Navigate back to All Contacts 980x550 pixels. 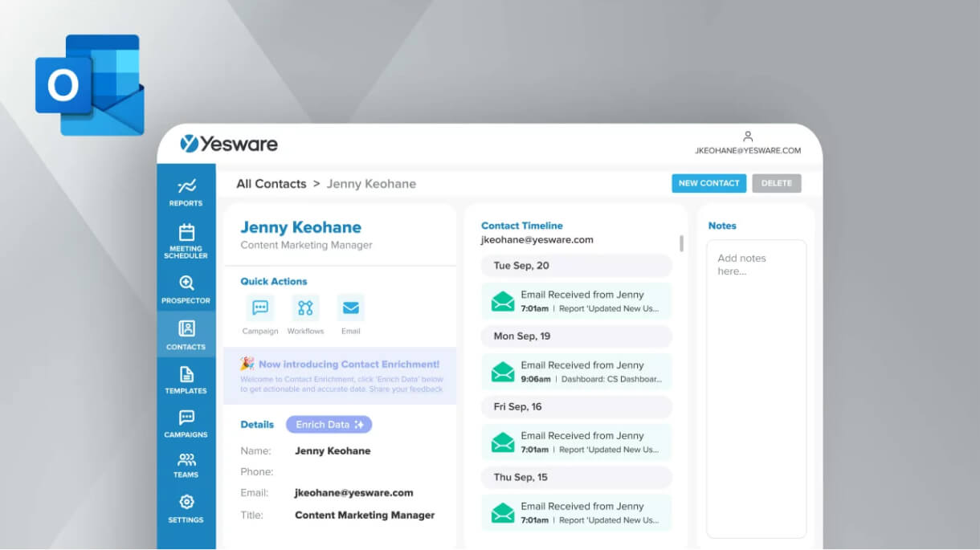tap(271, 183)
